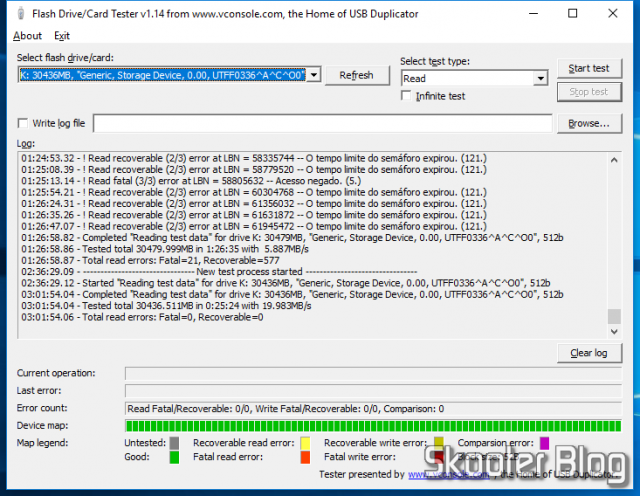This screenshot has width=640, height=496.
Task: Click log line with LBN = 61356032
Action: [254, 204]
